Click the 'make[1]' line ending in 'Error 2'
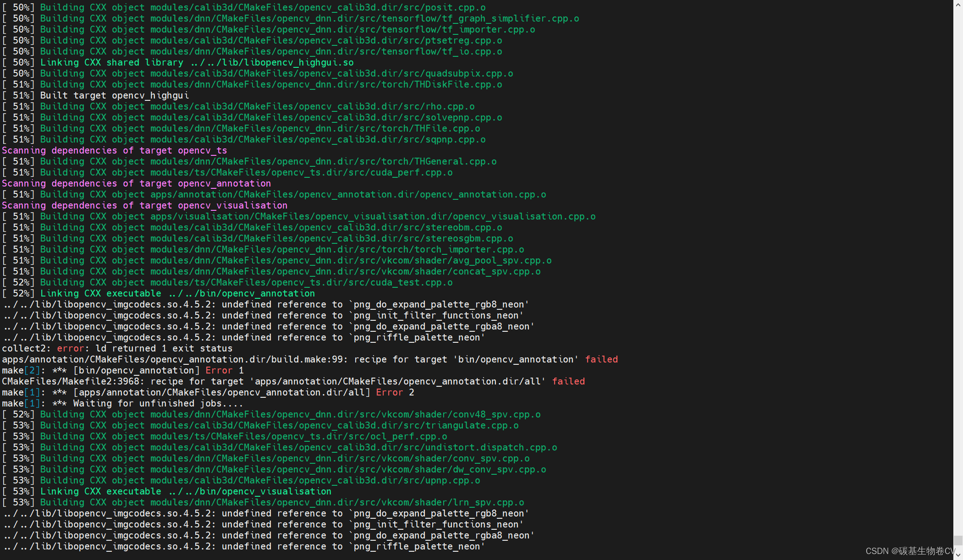Screen dimensions: 963x560 tap(208, 392)
